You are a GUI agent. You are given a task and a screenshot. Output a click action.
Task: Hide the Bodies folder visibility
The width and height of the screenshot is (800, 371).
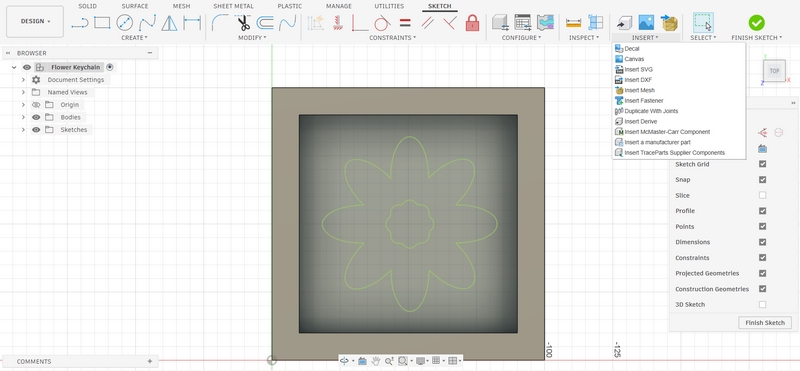pyautogui.click(x=36, y=117)
